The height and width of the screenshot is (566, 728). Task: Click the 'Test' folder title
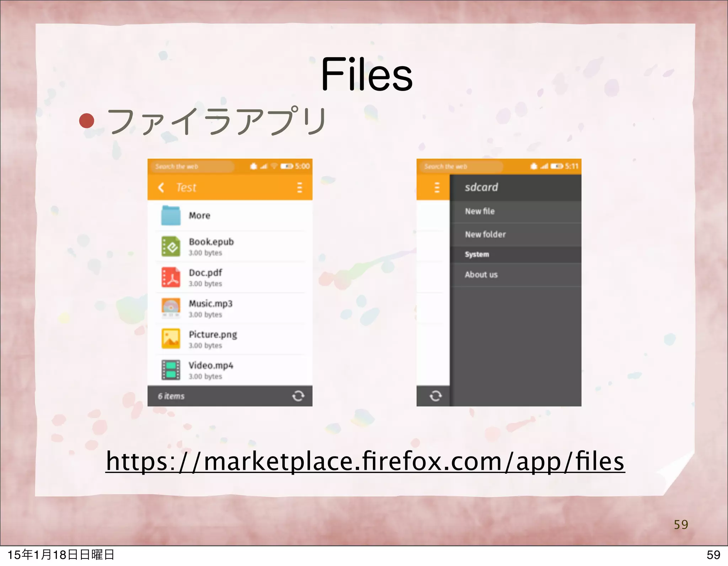coord(186,187)
